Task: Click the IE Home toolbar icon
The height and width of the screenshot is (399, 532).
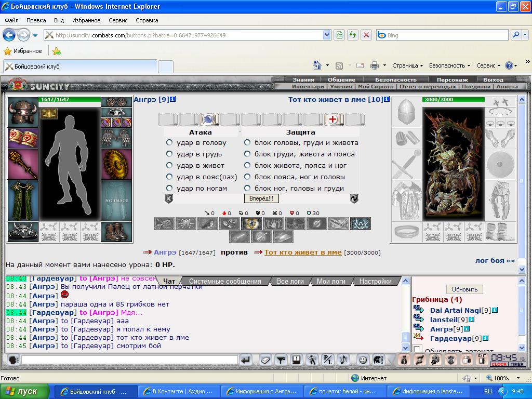Action: [317, 65]
